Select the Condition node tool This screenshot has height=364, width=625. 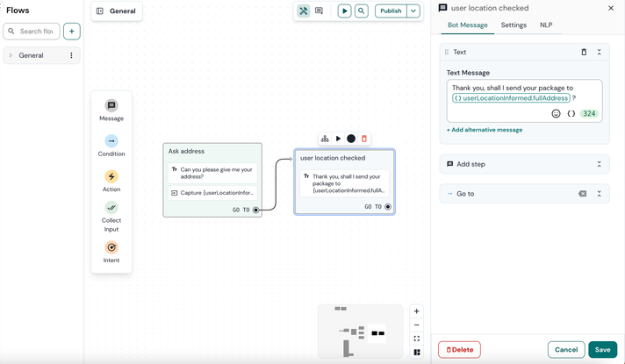tap(111, 141)
